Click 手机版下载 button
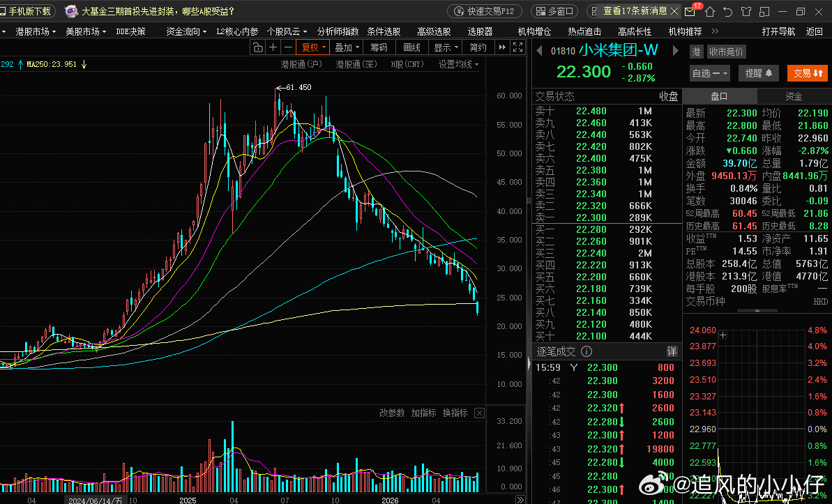The height and width of the screenshot is (504, 832). [27, 11]
